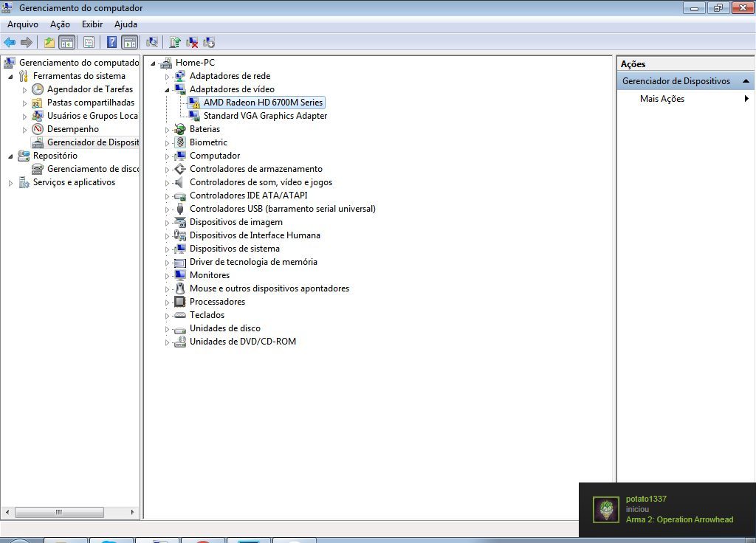The image size is (756, 543).
Task: Collapse the Home-PC device tree root
Action: 154,63
